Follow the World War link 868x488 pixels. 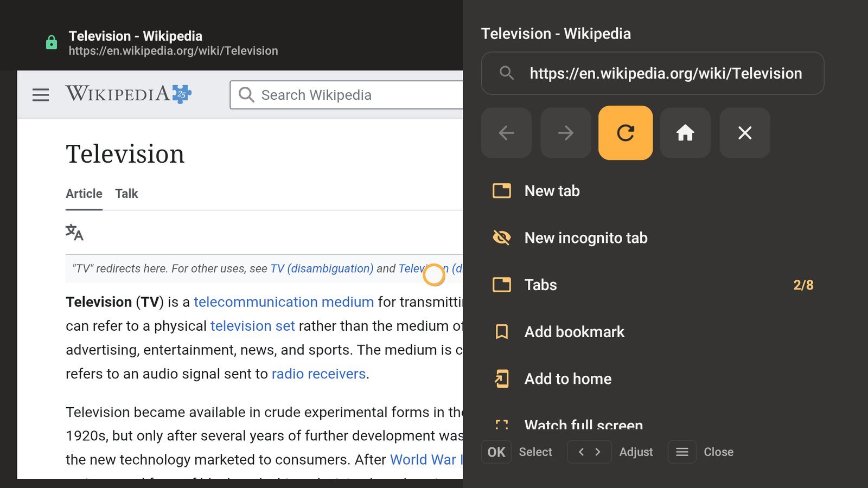pos(426,460)
